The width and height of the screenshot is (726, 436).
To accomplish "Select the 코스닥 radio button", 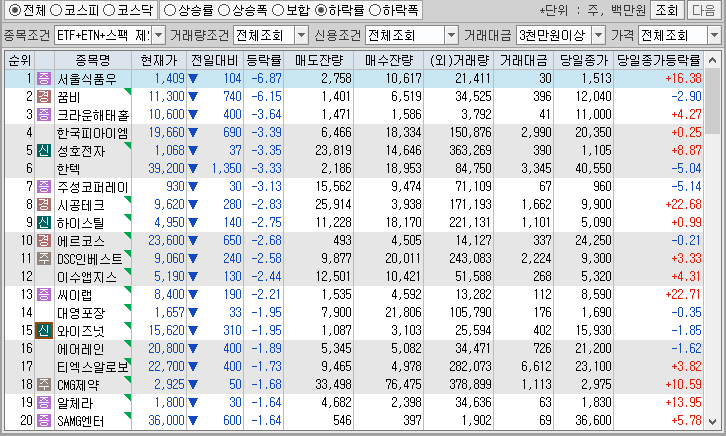I will point(109,10).
